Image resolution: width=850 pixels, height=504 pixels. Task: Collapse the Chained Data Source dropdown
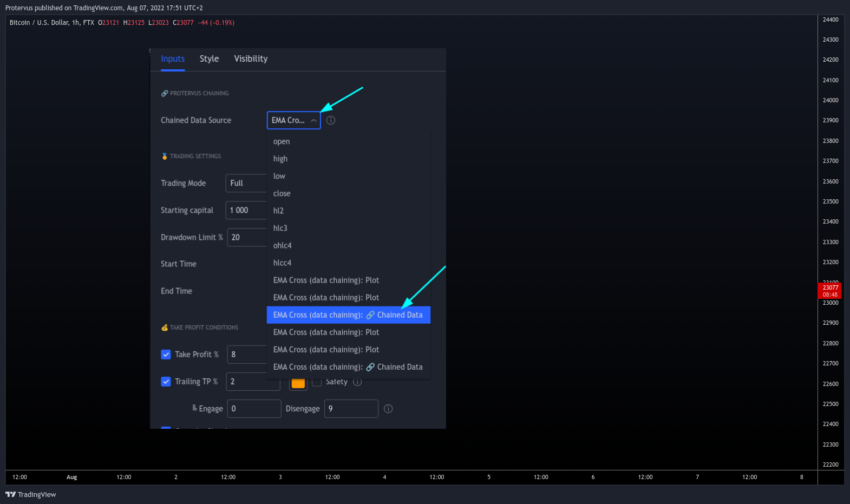coord(294,120)
